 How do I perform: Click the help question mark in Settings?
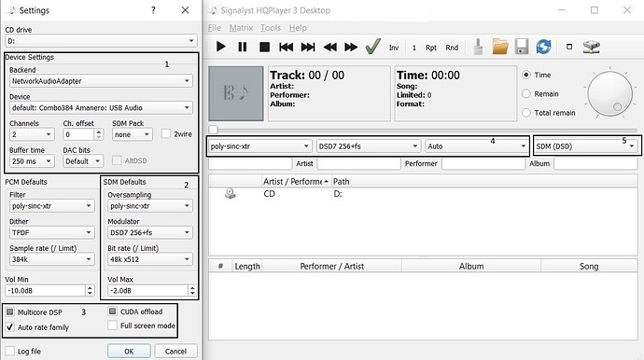pos(153,10)
